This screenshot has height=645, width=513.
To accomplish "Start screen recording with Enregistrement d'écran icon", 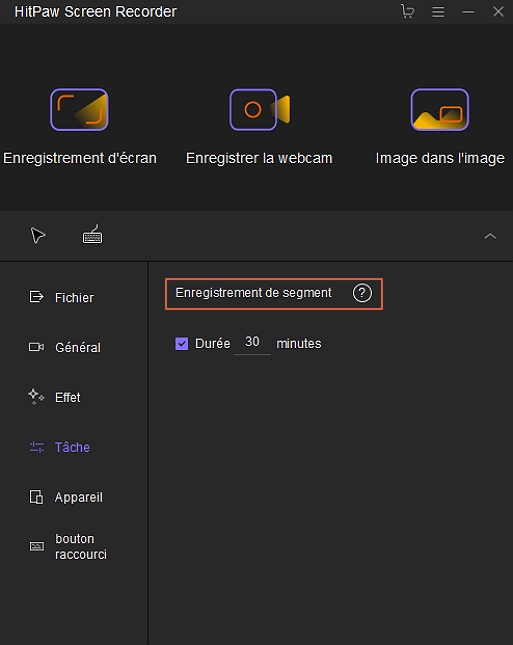I will [79, 109].
